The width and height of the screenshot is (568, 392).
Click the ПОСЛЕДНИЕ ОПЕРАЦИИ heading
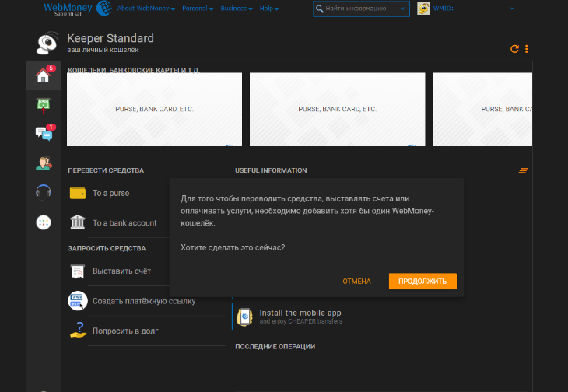(275, 346)
